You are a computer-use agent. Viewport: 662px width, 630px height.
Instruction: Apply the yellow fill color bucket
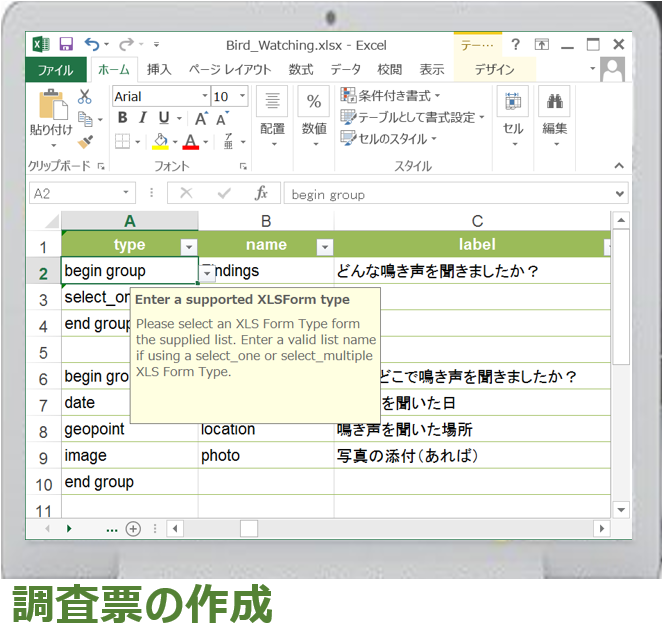coord(160,141)
